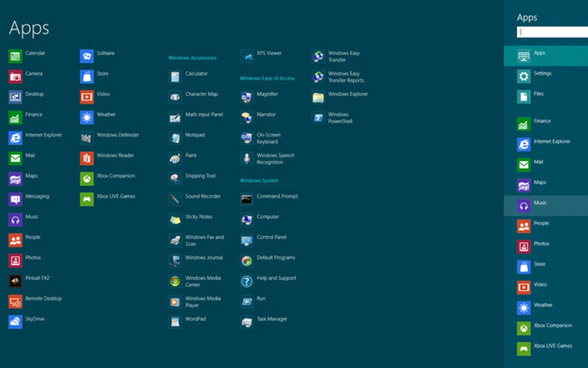The height and width of the screenshot is (368, 588).
Task: Launch Calculator icon
Action: (x=175, y=77)
